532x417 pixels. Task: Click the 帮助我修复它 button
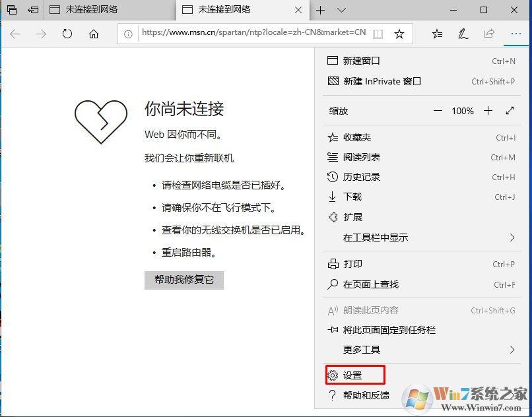tap(183, 280)
